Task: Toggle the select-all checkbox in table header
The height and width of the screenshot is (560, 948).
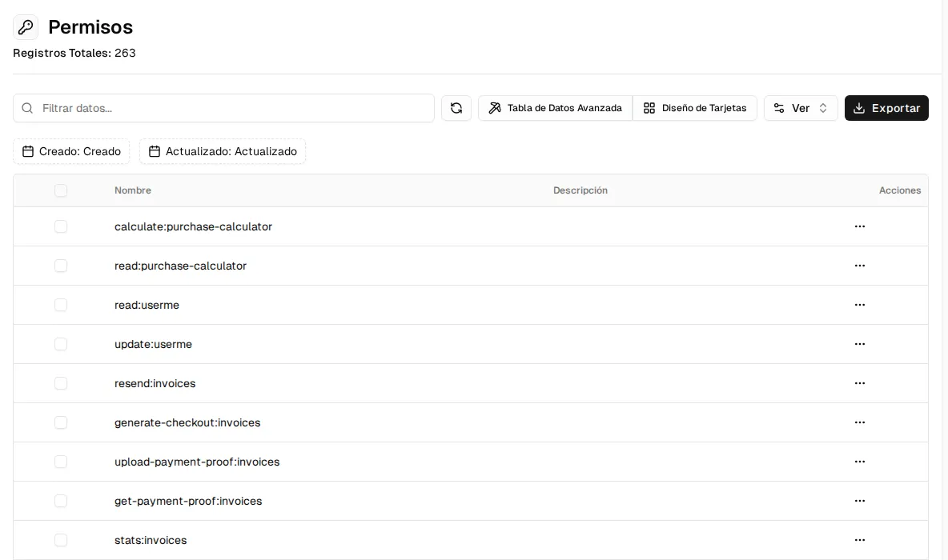Action: (x=61, y=190)
